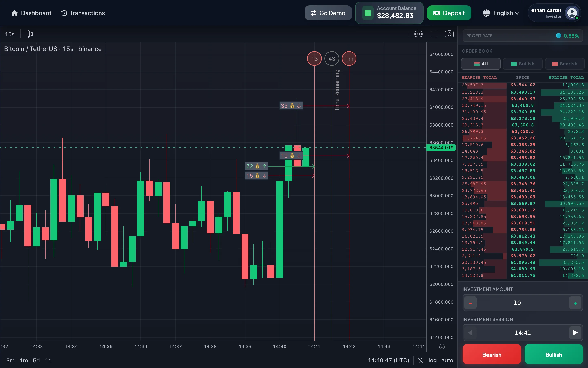Select order book price 63,569.97

click(523, 203)
